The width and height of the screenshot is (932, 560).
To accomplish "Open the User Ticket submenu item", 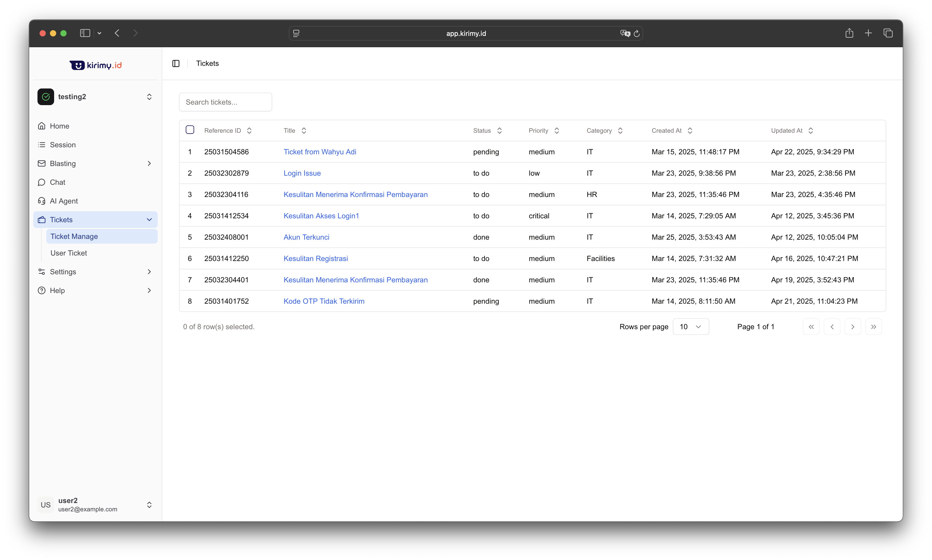I will [x=69, y=253].
